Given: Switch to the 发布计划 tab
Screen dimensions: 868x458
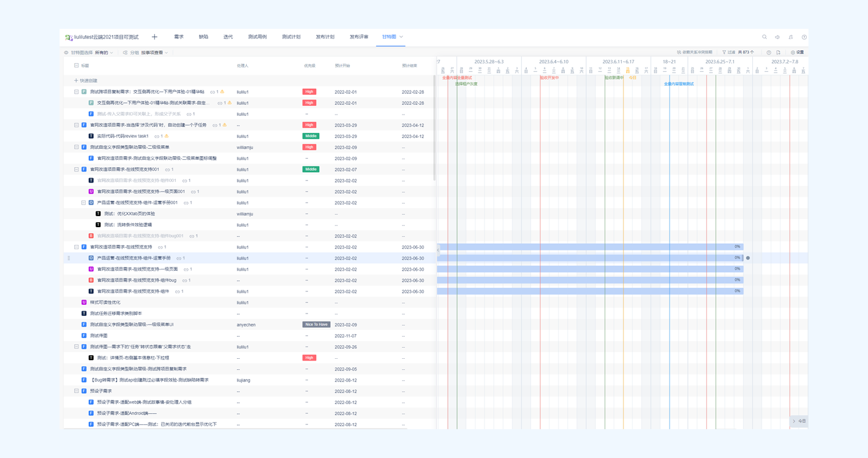Looking at the screenshot, I should [x=325, y=37].
